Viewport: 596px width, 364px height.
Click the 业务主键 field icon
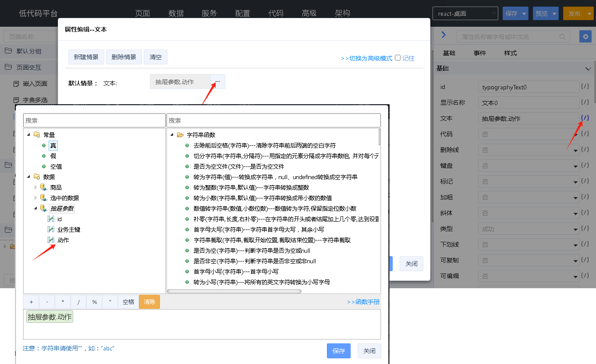(51, 229)
